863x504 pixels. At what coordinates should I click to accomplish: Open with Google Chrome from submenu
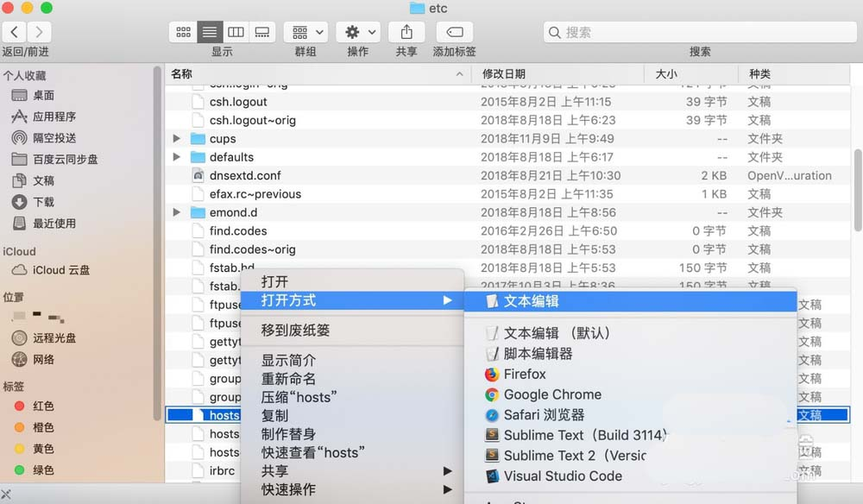pos(552,394)
